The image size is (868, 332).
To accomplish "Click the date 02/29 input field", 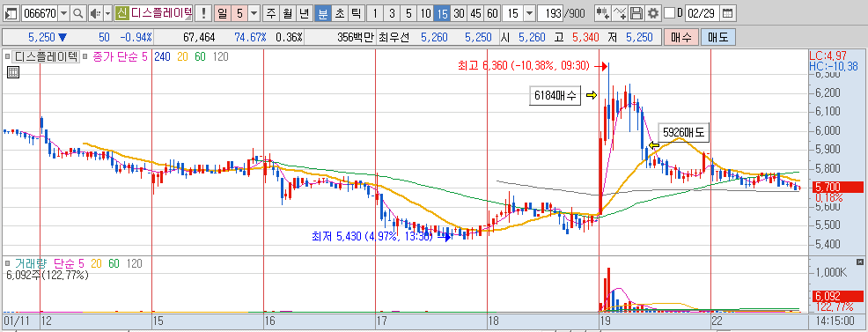I will tap(702, 13).
